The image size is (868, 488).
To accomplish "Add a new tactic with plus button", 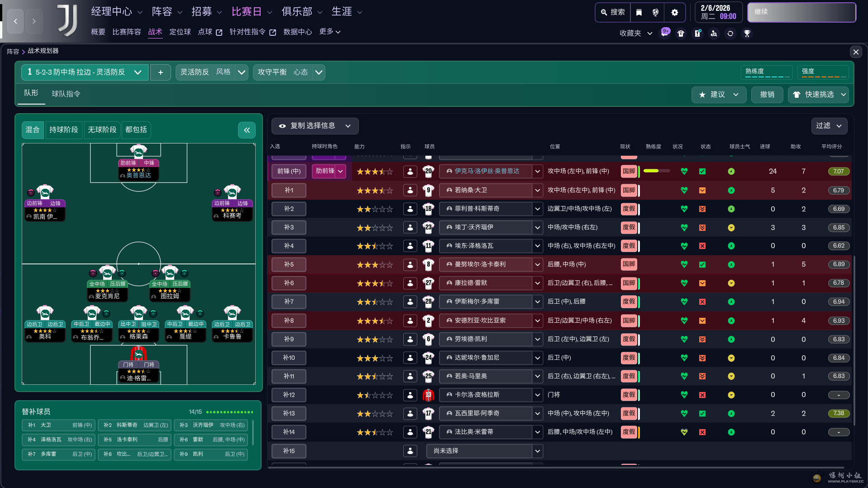I will 160,72.
